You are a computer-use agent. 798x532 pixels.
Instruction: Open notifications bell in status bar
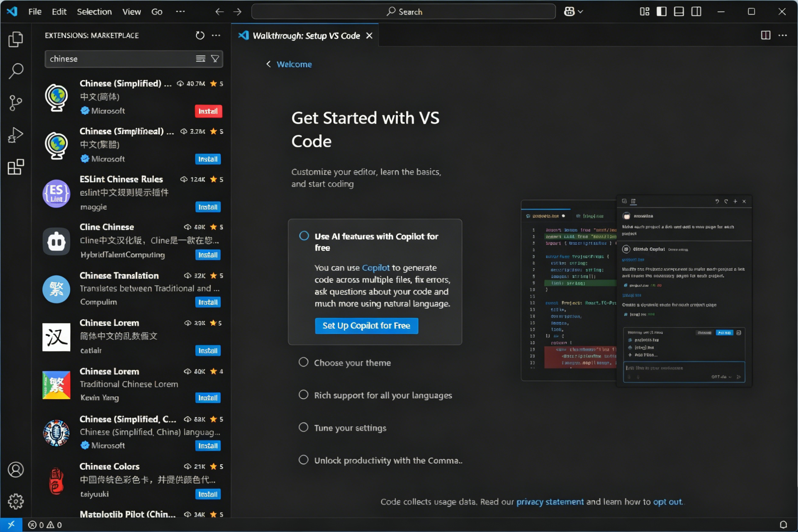pyautogui.click(x=783, y=525)
